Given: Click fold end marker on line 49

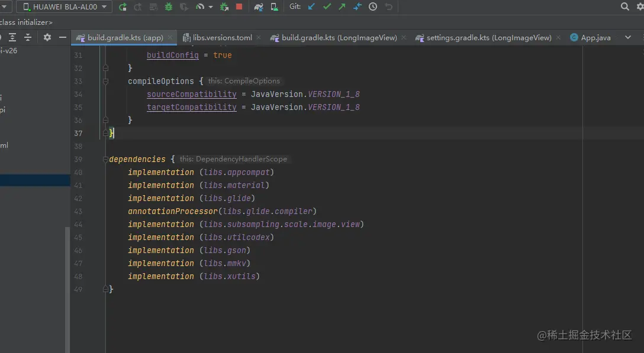Looking at the screenshot, I should tap(105, 289).
